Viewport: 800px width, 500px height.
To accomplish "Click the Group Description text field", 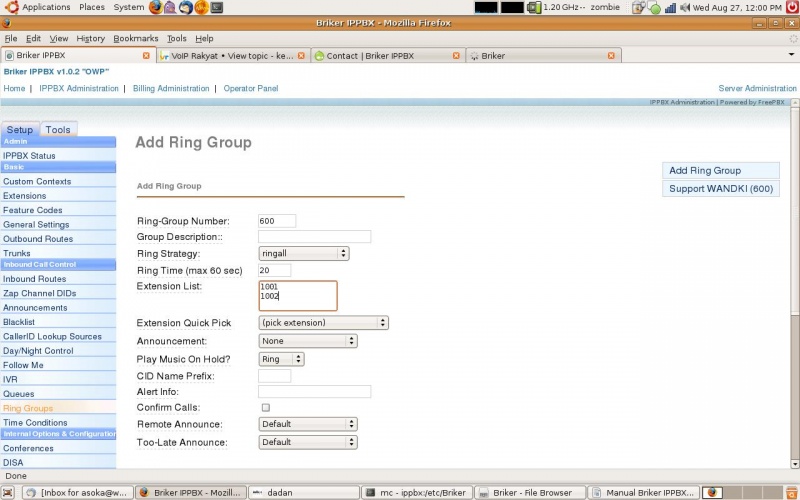I will coord(314,237).
